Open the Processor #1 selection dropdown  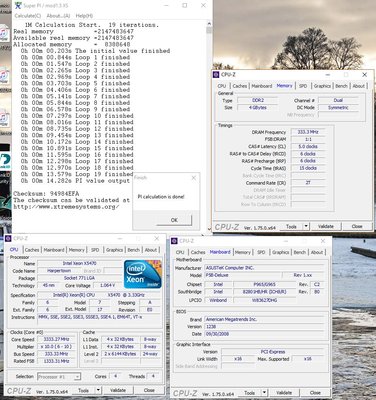pyautogui.click(x=59, y=377)
